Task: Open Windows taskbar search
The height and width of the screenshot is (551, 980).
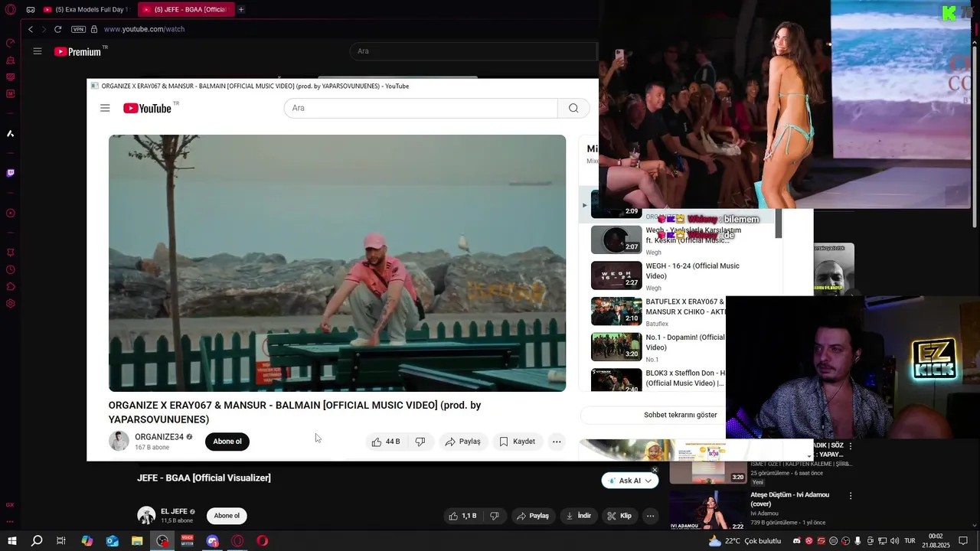Action: (x=36, y=541)
